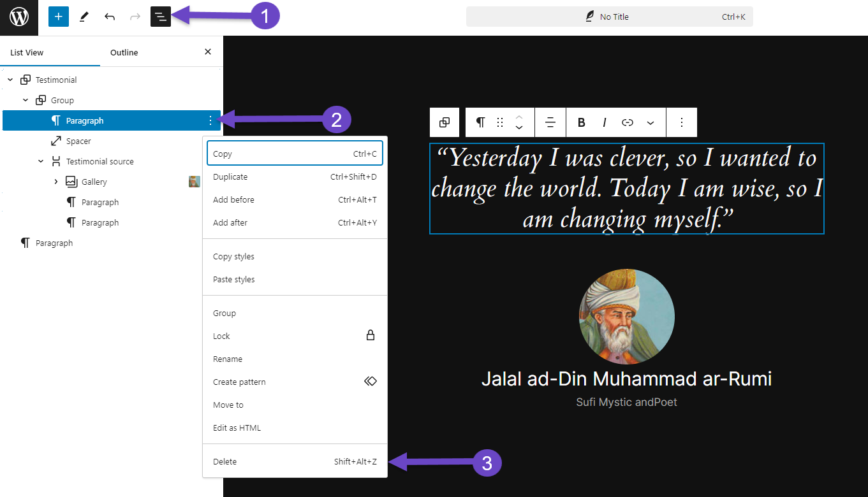Insert a link using the link icon
Viewport: 868px width, 497px height.
click(628, 122)
